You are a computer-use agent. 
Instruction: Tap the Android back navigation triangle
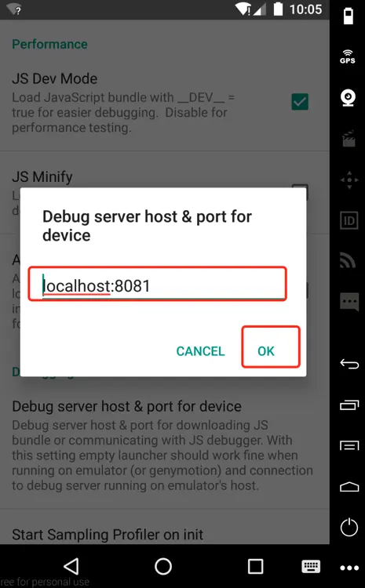pos(71,566)
